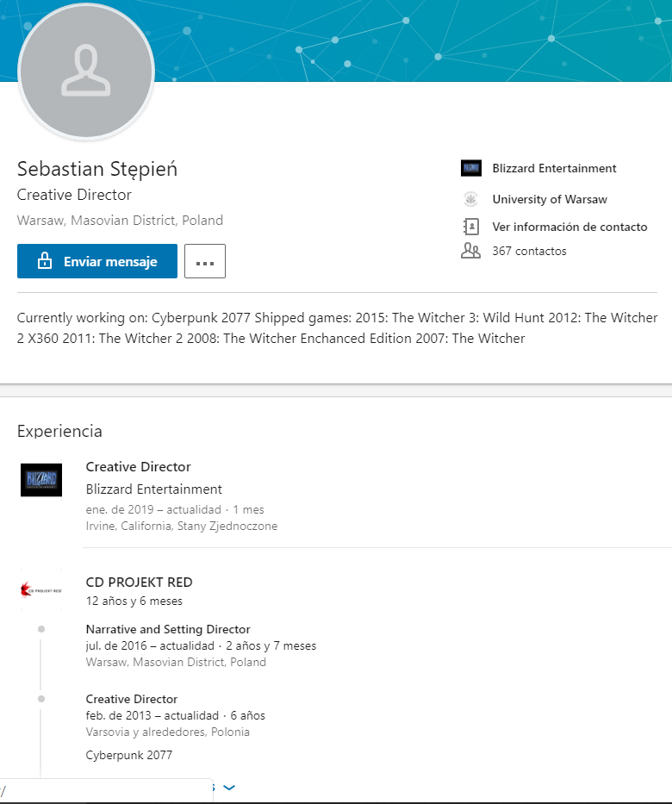Click the people icon next to 367 contactos
This screenshot has height=804, width=672.
tap(470, 251)
